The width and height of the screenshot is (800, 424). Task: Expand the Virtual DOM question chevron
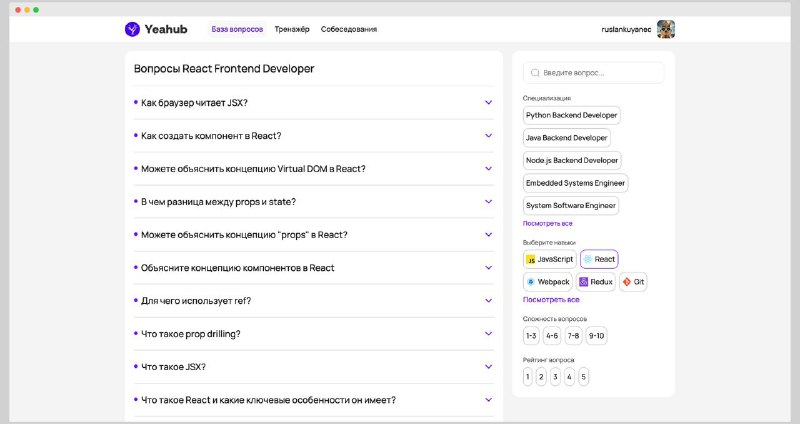(488, 168)
